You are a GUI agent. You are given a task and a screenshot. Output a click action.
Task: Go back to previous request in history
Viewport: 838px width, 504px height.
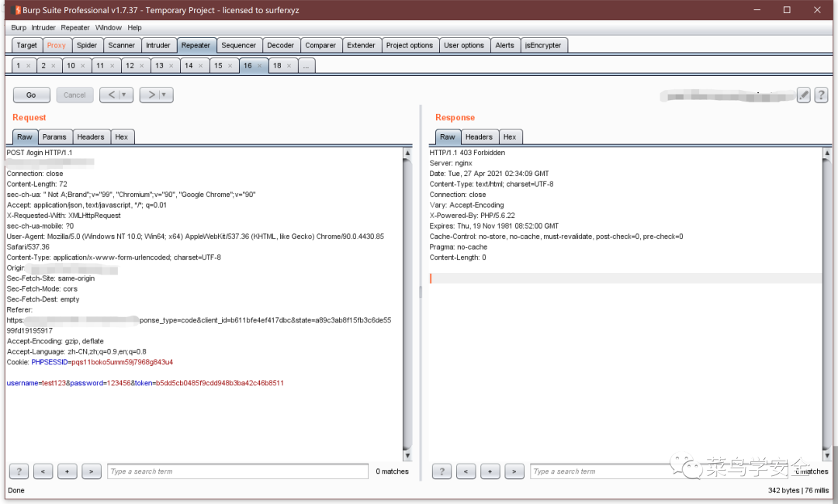pyautogui.click(x=112, y=95)
